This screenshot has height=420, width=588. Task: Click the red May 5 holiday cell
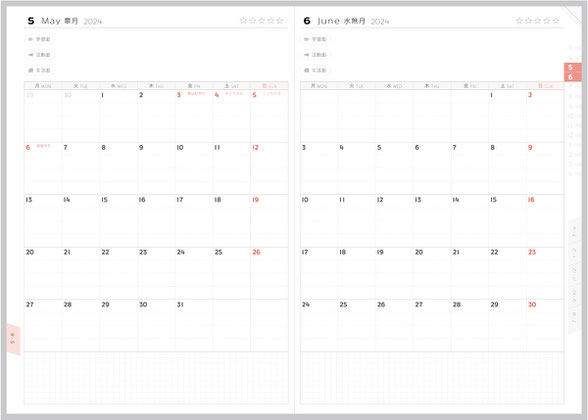(x=269, y=116)
